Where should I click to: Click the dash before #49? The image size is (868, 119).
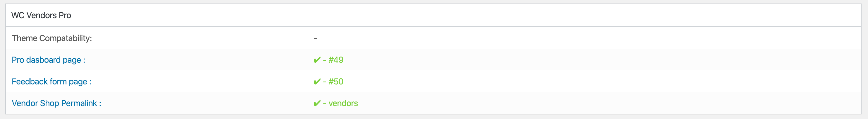(x=325, y=60)
